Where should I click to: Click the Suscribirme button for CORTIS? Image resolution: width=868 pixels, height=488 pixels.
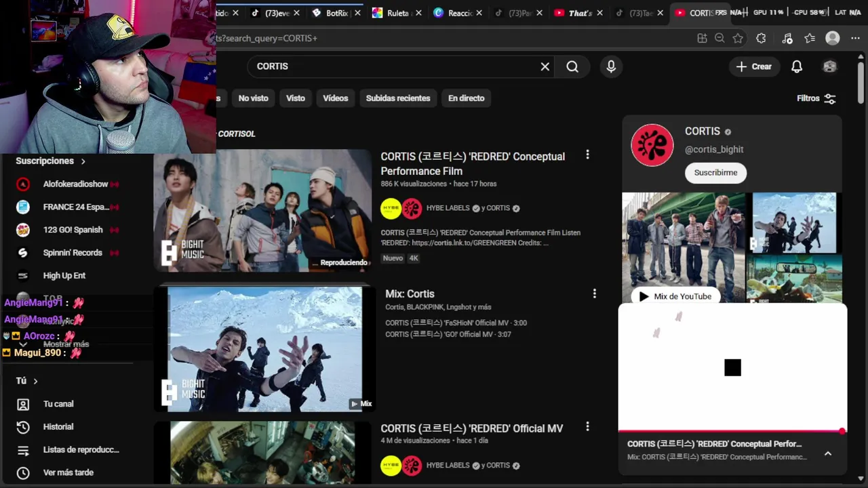[x=715, y=173]
